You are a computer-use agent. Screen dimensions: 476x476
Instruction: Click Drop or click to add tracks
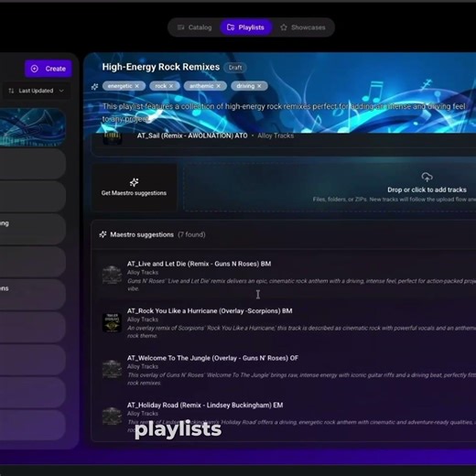[427, 189]
